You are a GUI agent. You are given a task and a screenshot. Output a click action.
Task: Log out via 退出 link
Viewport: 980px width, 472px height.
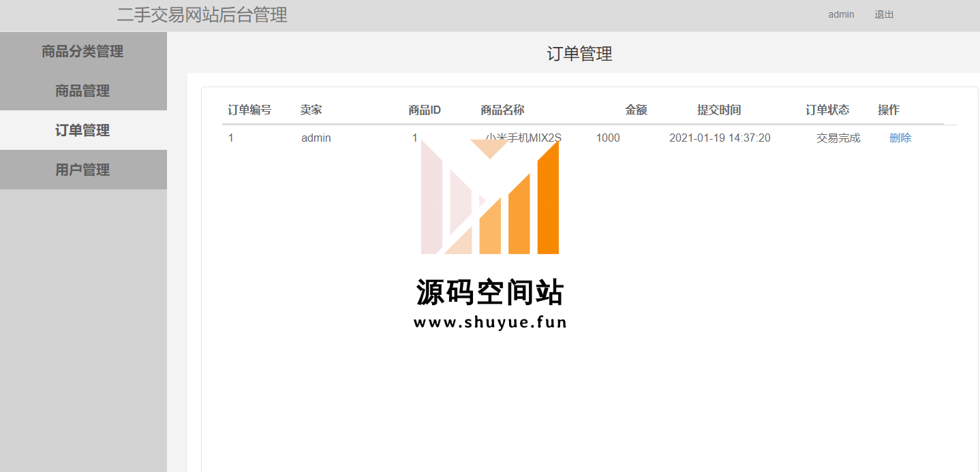tap(884, 14)
